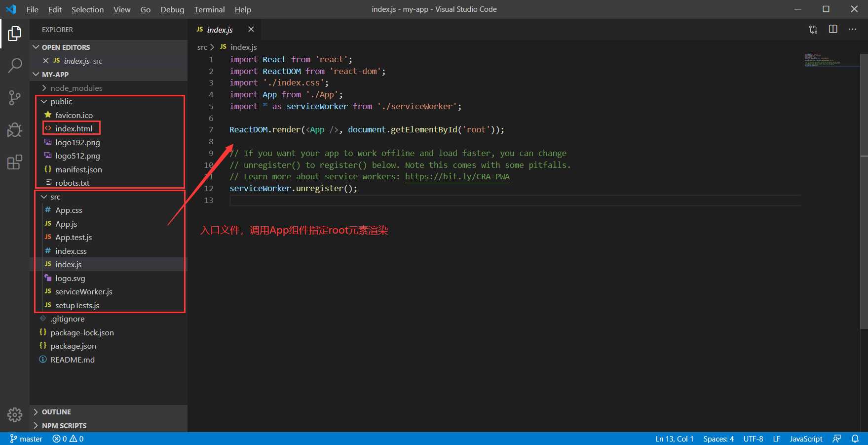Expand the NPM Scripts section
Screen dimensions: 868x445
[109, 426]
